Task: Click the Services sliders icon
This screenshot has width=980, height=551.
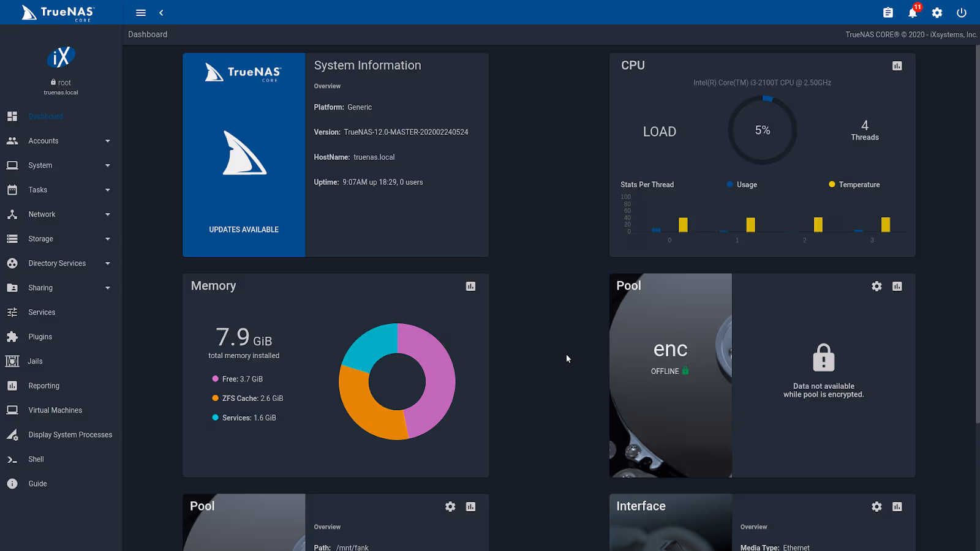Action: point(12,312)
